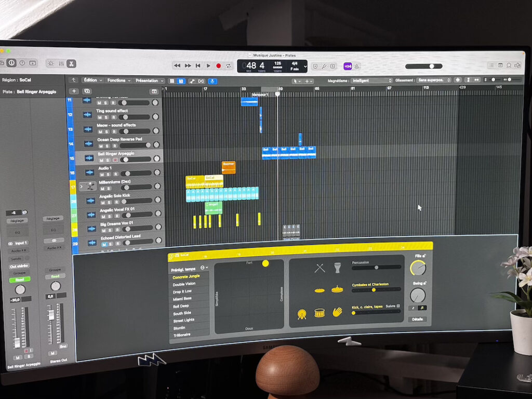
Task: Click the kick drum icon in Drummer editor
Action: click(301, 314)
